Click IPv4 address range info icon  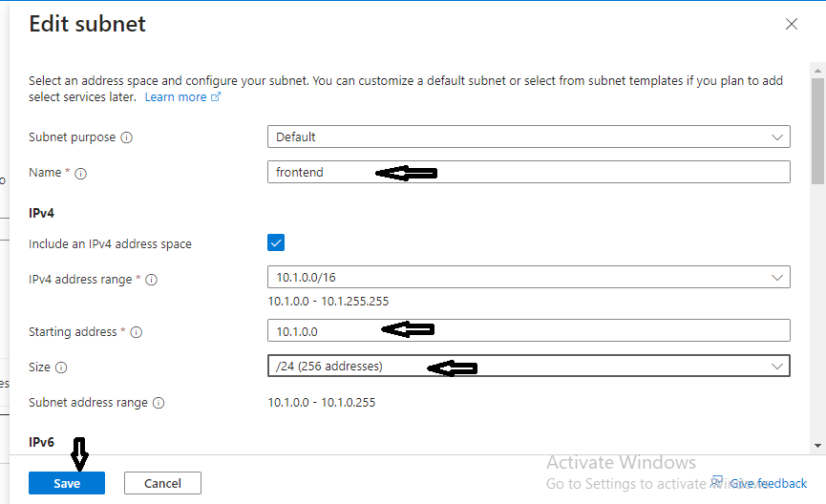click(151, 280)
